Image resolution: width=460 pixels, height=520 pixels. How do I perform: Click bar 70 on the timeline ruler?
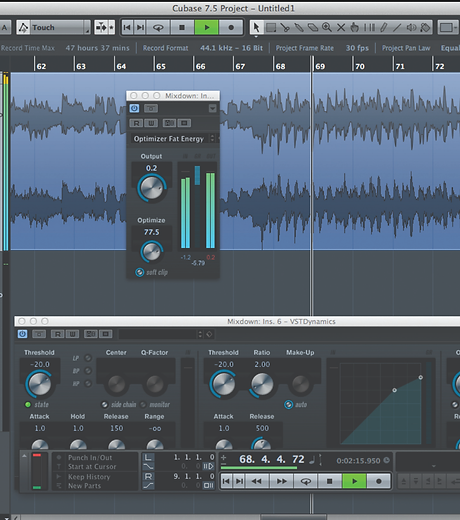point(360,66)
